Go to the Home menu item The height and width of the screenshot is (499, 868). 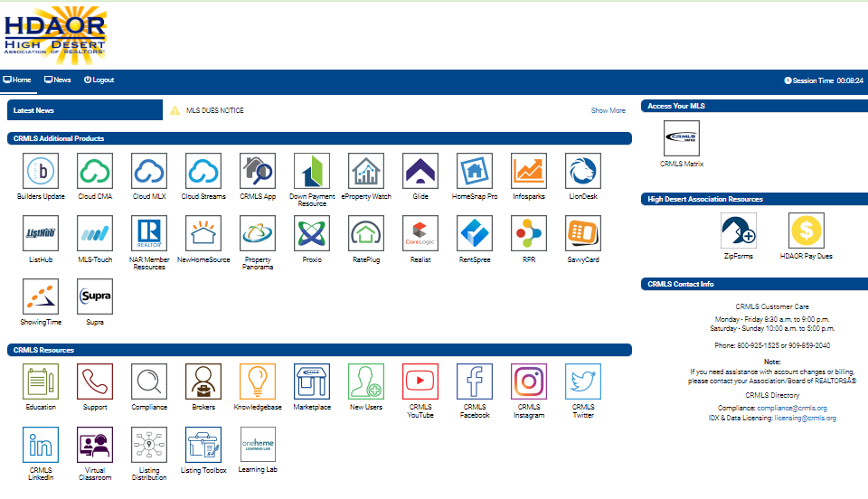17,80
